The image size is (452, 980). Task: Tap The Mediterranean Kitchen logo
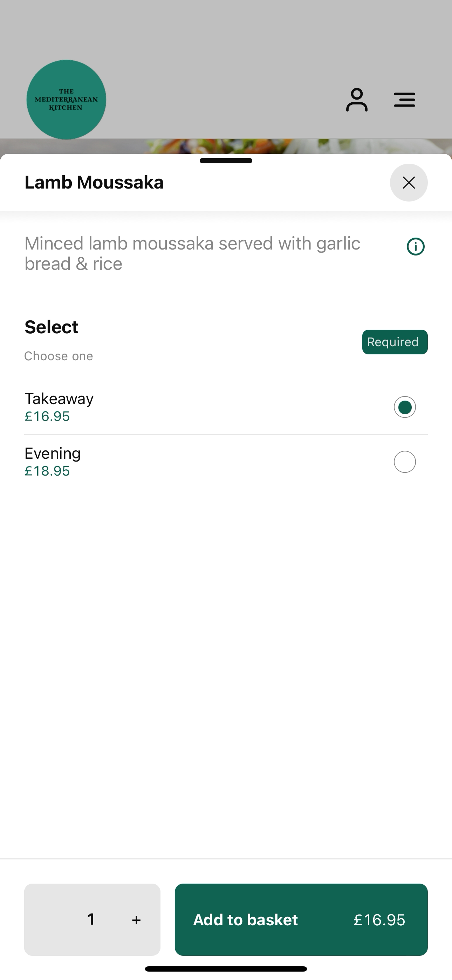[x=66, y=100]
